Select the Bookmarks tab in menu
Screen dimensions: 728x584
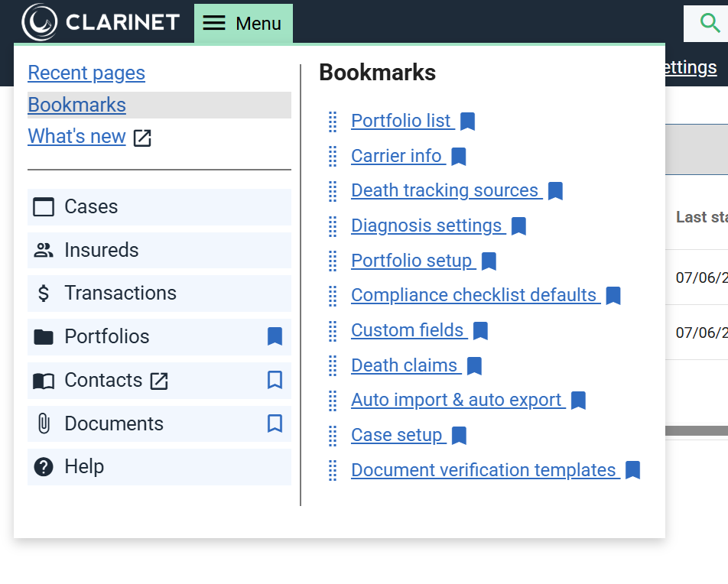(x=77, y=105)
